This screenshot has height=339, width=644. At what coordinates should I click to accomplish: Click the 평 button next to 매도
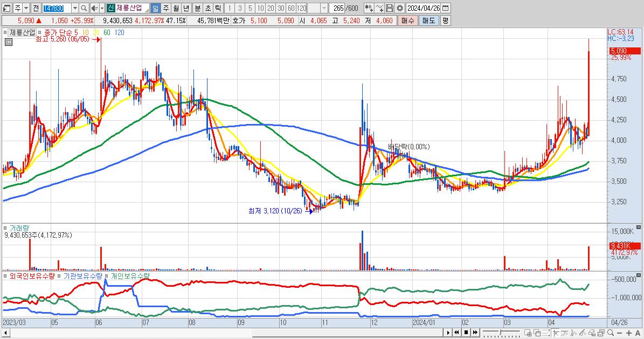[445, 20]
